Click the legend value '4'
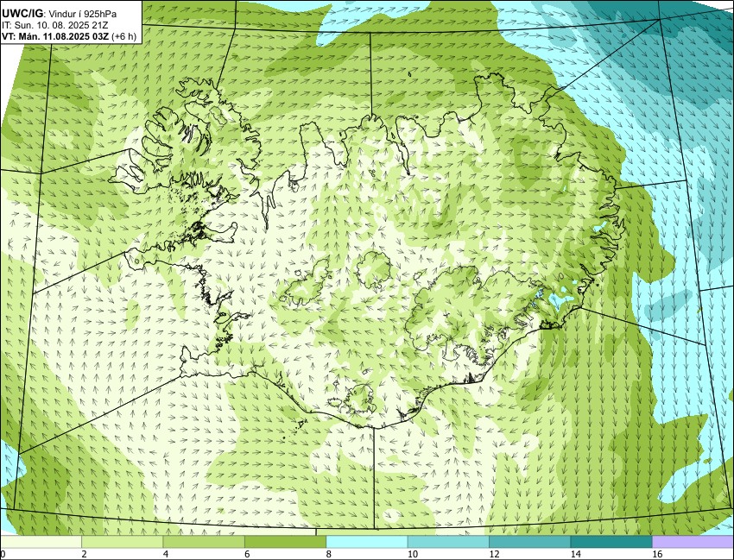This screenshot has width=734, height=560. coord(165,554)
